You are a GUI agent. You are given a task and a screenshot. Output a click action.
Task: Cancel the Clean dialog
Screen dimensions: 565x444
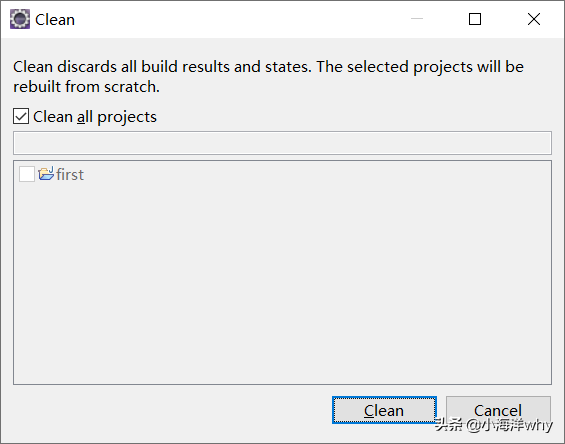tap(498, 410)
